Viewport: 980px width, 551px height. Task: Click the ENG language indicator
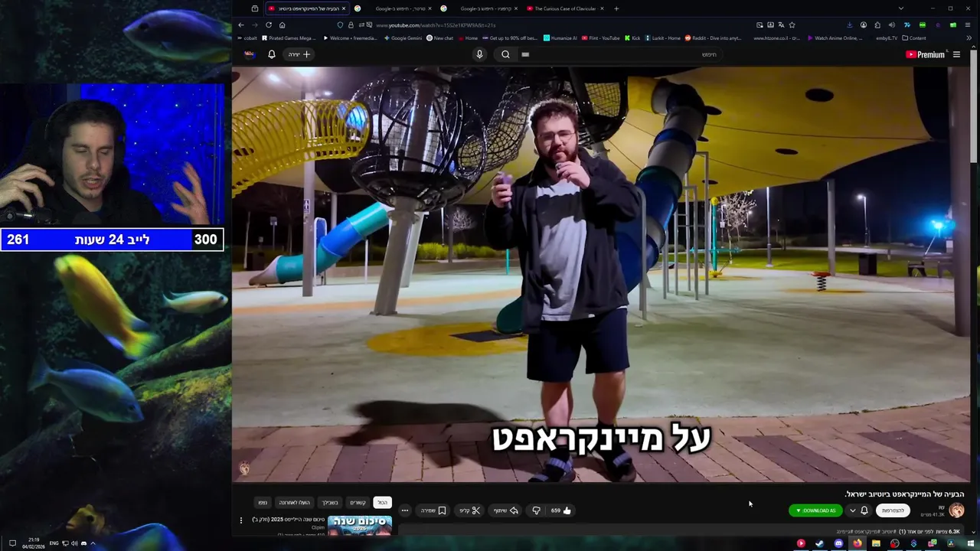tap(54, 543)
